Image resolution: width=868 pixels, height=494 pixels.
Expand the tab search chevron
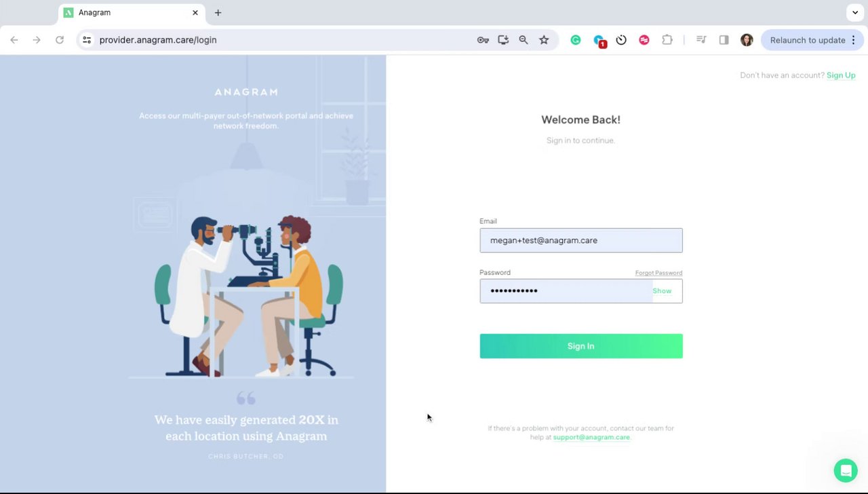point(855,12)
